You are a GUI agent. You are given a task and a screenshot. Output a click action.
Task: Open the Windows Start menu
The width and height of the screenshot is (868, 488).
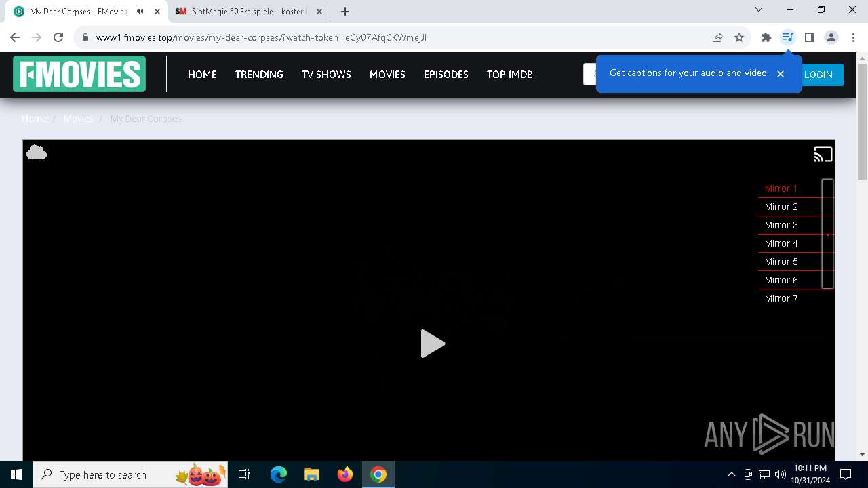16,474
